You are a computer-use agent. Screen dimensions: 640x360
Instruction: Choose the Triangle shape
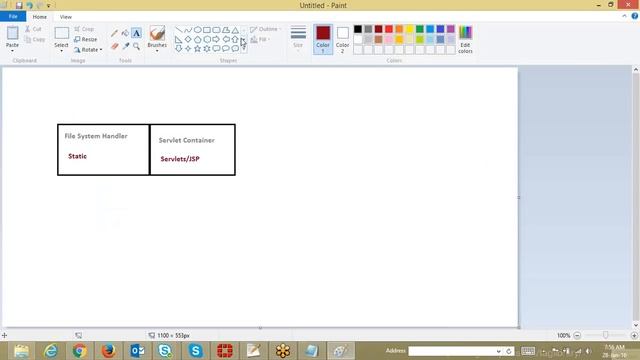[x=235, y=30]
